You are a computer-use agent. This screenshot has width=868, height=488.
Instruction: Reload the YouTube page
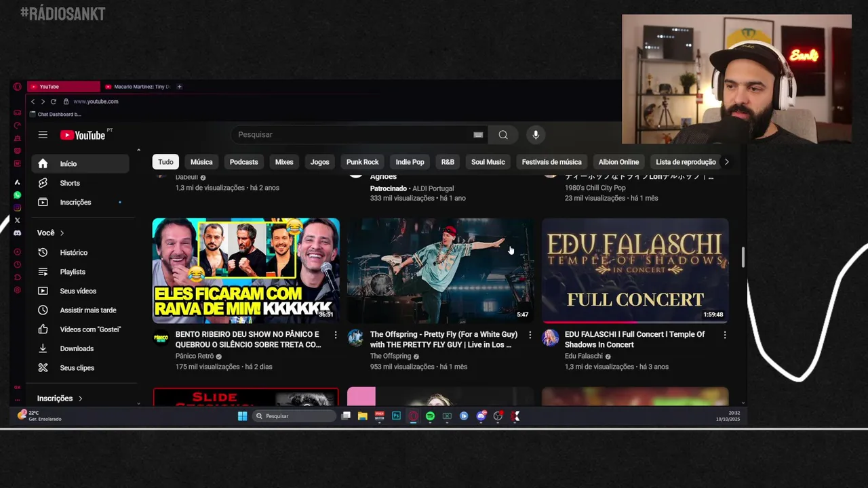54,102
